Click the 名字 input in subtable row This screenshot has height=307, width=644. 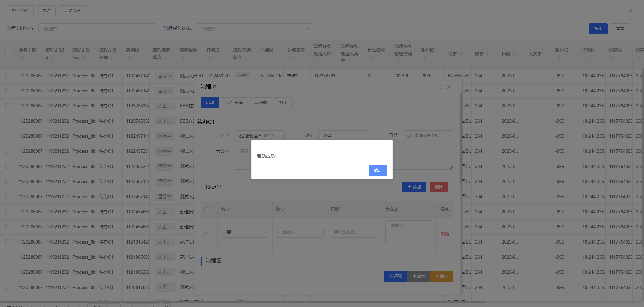coord(245,232)
